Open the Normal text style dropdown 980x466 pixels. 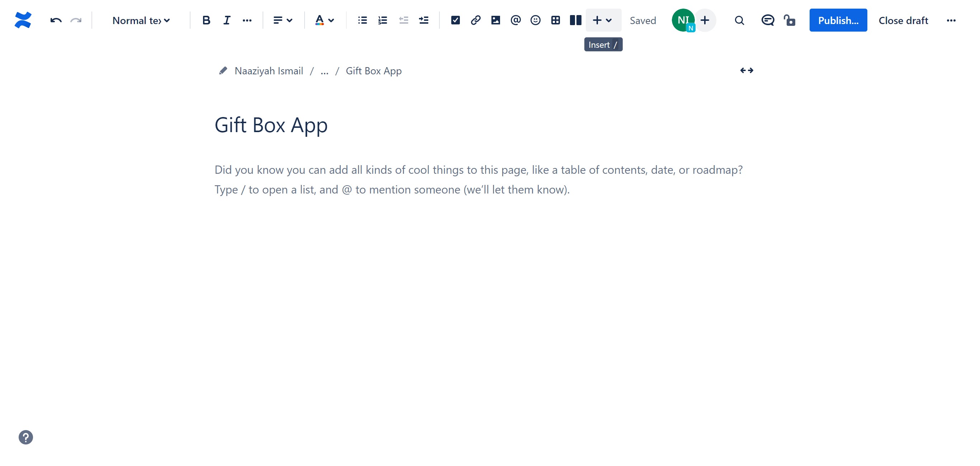click(141, 20)
